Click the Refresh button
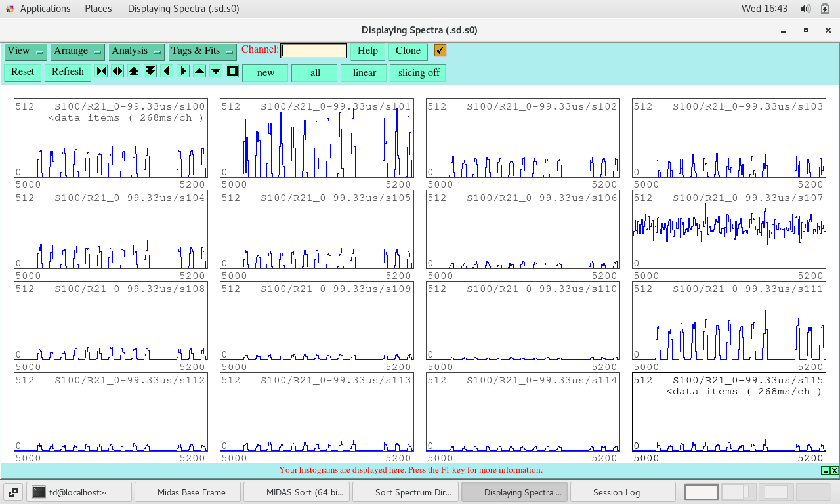The width and height of the screenshot is (840, 504). (x=68, y=72)
